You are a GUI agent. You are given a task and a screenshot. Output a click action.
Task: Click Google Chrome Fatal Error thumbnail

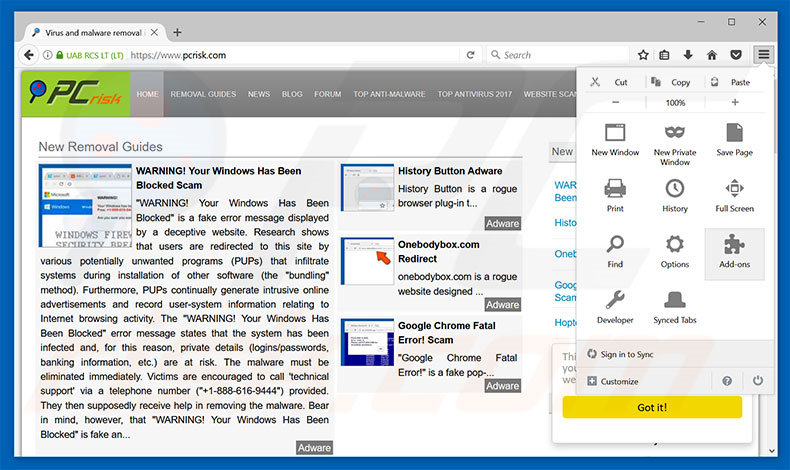(x=367, y=342)
